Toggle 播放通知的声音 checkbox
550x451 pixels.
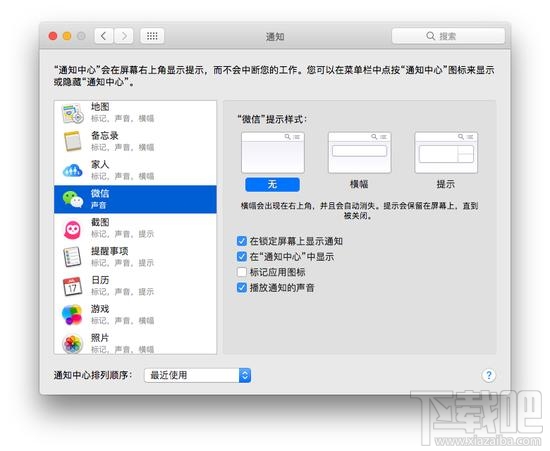point(242,288)
